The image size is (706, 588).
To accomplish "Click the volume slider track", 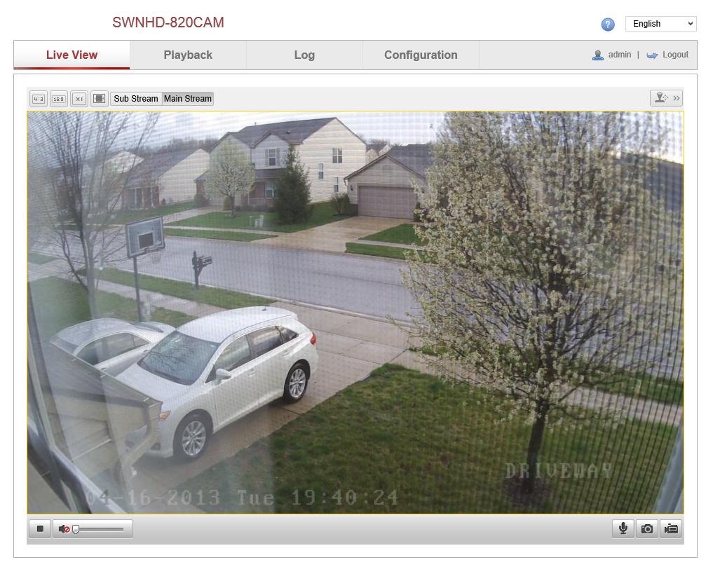I will click(102, 529).
